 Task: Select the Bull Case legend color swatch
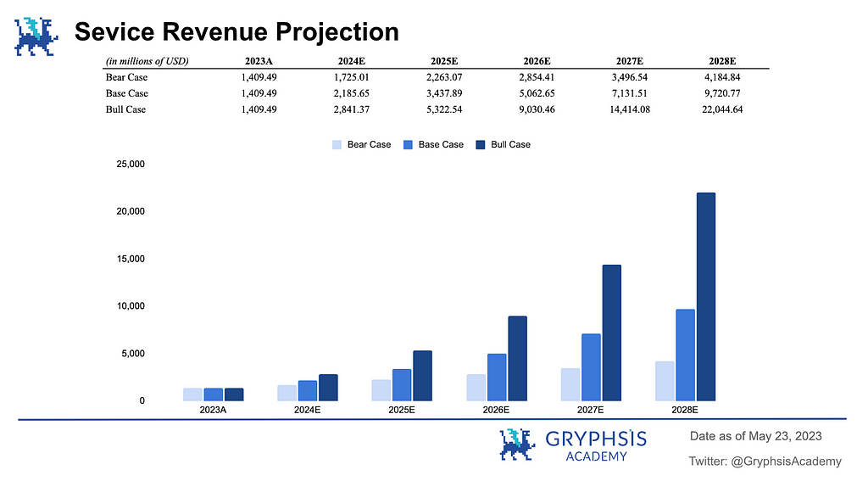point(481,144)
